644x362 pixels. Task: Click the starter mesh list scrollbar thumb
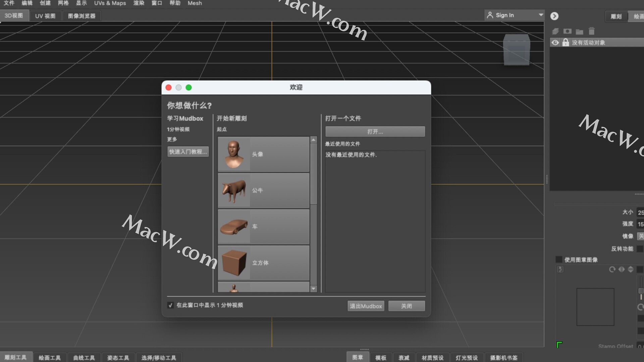(x=314, y=174)
